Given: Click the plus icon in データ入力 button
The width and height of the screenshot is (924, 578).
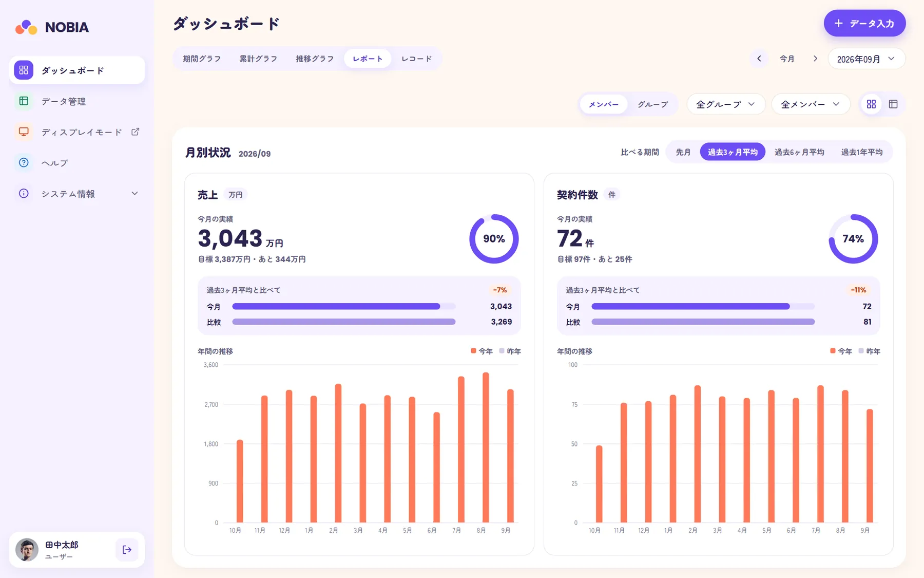Looking at the screenshot, I should tap(838, 23).
